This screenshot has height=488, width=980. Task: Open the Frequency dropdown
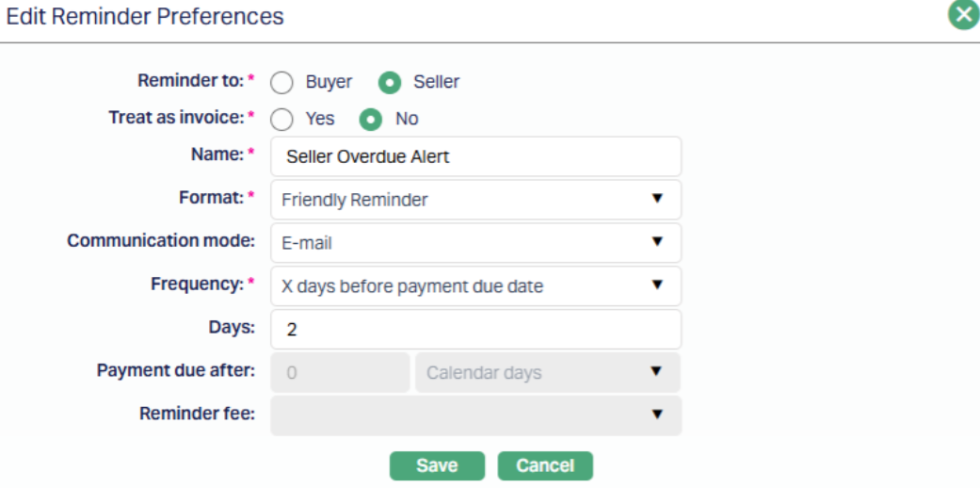(x=475, y=286)
